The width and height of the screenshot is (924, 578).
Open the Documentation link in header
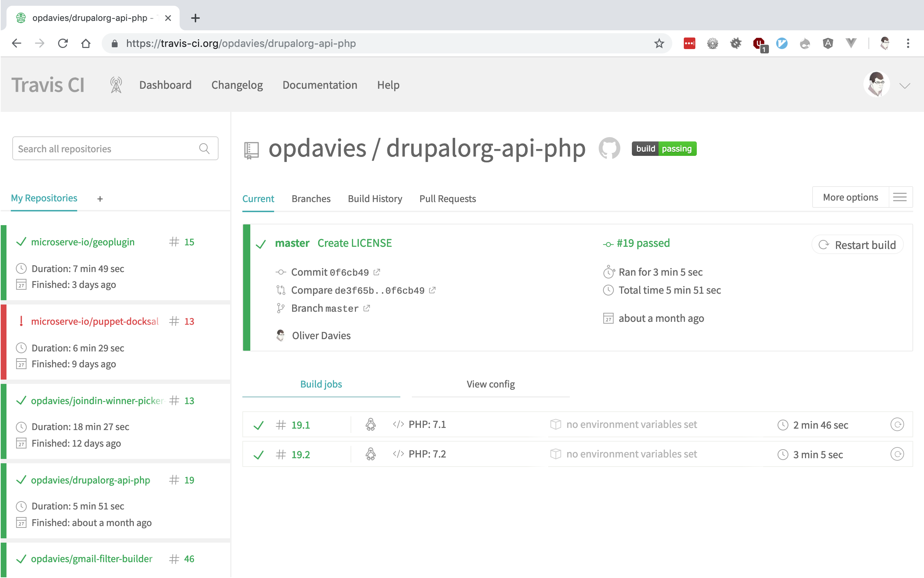[320, 85]
